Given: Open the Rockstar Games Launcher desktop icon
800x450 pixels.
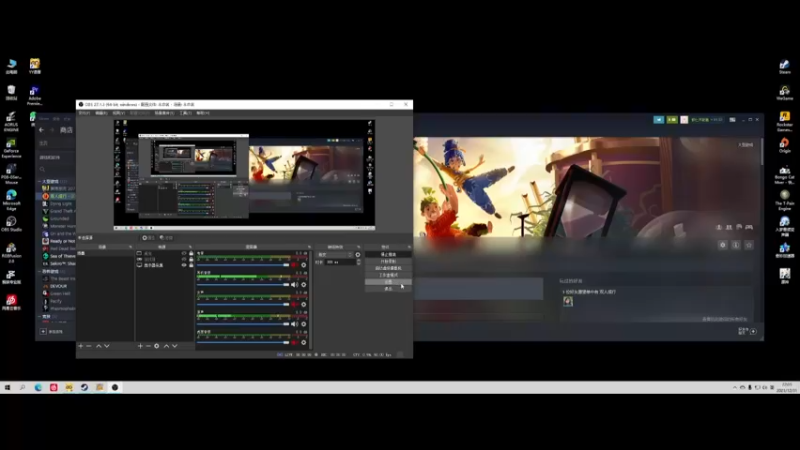Looking at the screenshot, I should pyautogui.click(x=785, y=121).
